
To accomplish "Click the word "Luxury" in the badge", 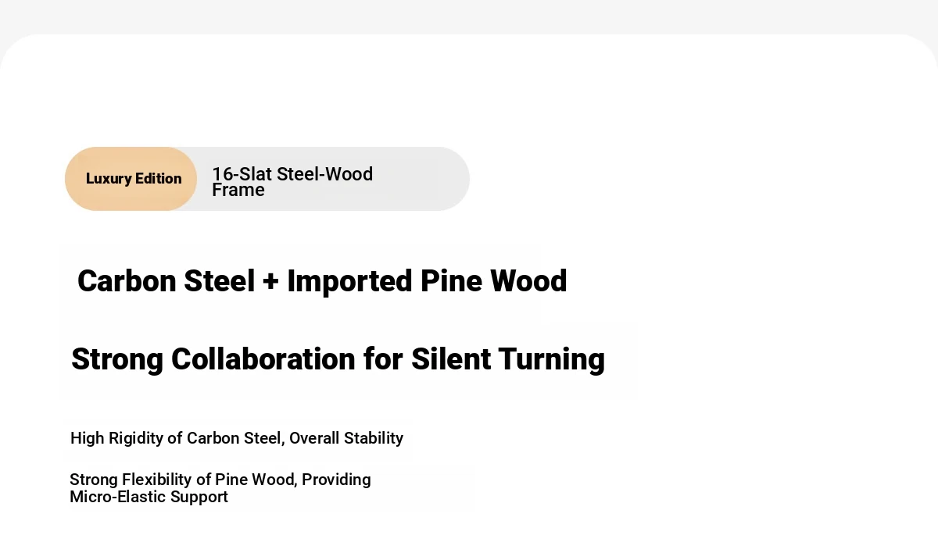I will 109,179.
